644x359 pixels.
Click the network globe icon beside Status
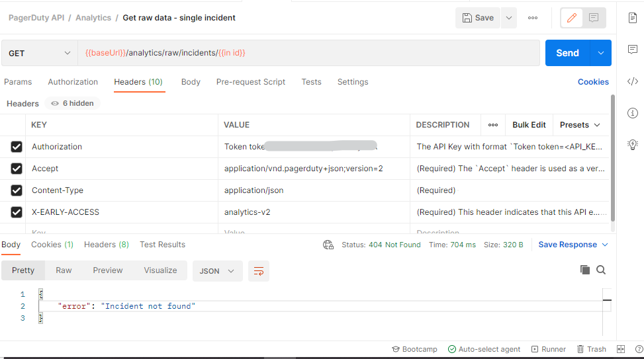click(x=328, y=245)
